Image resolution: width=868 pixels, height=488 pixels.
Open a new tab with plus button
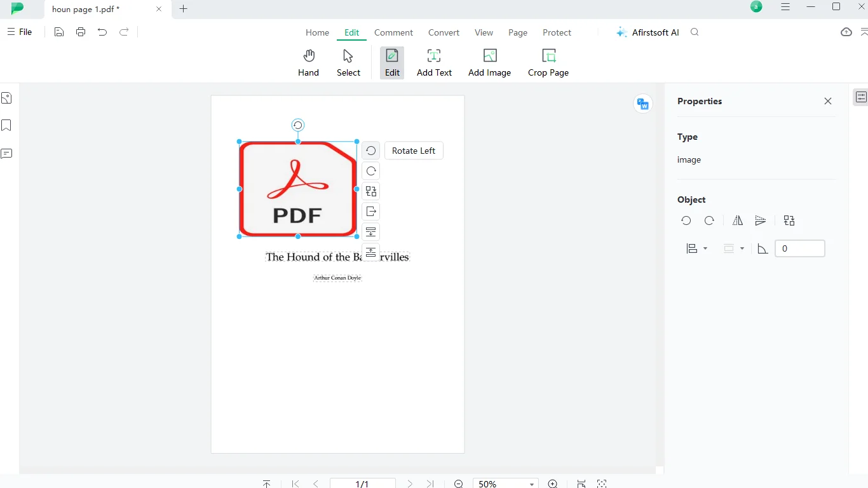coord(184,9)
